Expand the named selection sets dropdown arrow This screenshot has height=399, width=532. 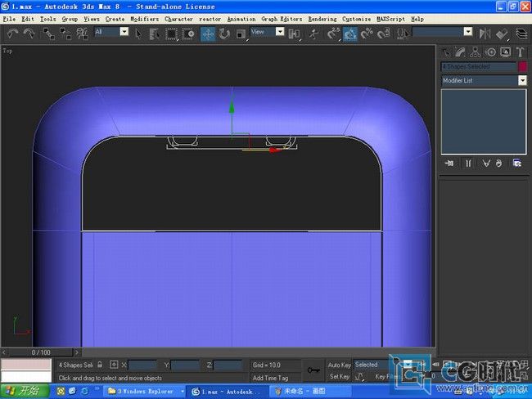coord(468,32)
